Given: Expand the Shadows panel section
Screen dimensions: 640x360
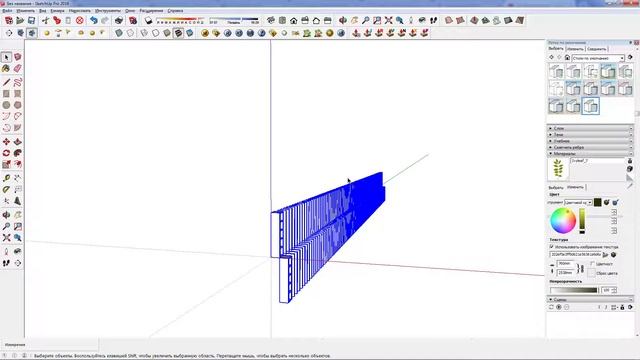Looking at the screenshot, I should pyautogui.click(x=590, y=134).
